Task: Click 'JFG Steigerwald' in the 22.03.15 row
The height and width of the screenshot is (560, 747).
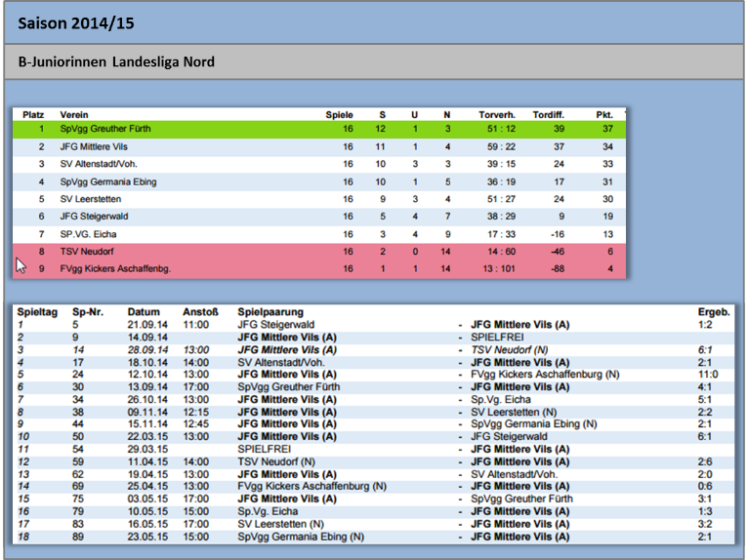Action: (x=509, y=437)
